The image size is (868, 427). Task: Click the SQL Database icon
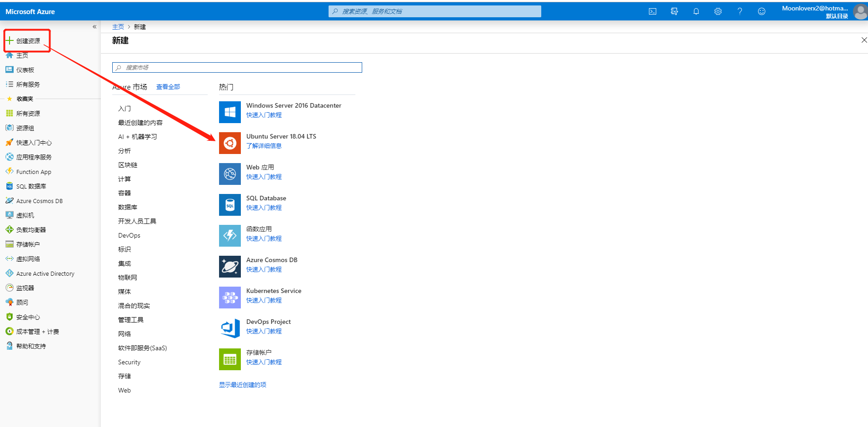pyautogui.click(x=230, y=205)
